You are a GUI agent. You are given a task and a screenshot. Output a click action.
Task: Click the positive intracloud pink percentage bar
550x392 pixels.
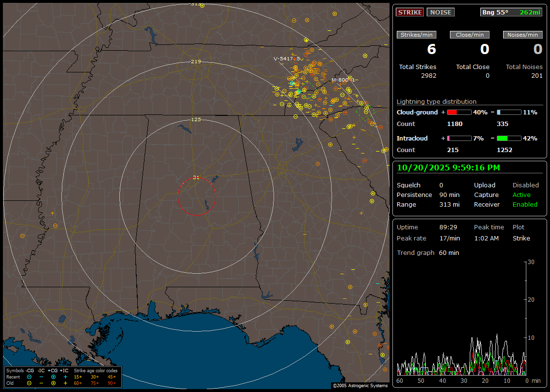click(459, 138)
